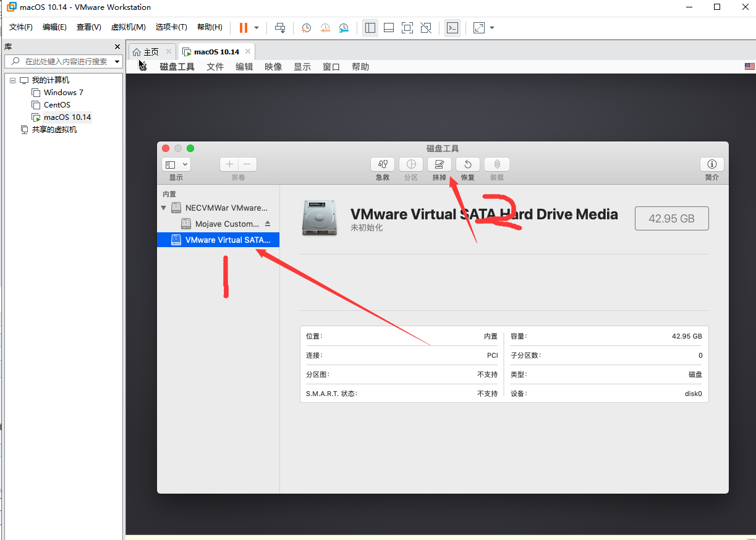Toggle the library sidebar view icon
The image size is (756, 540).
click(370, 28)
